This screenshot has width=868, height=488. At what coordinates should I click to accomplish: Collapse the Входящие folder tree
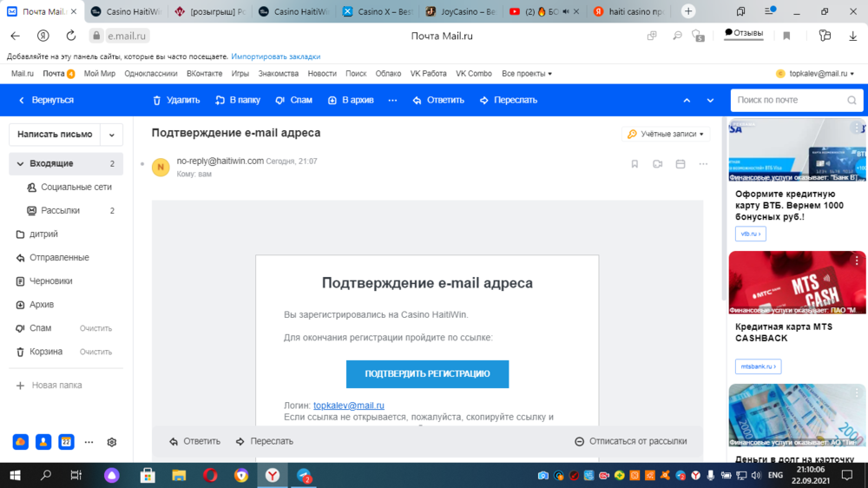(x=21, y=164)
